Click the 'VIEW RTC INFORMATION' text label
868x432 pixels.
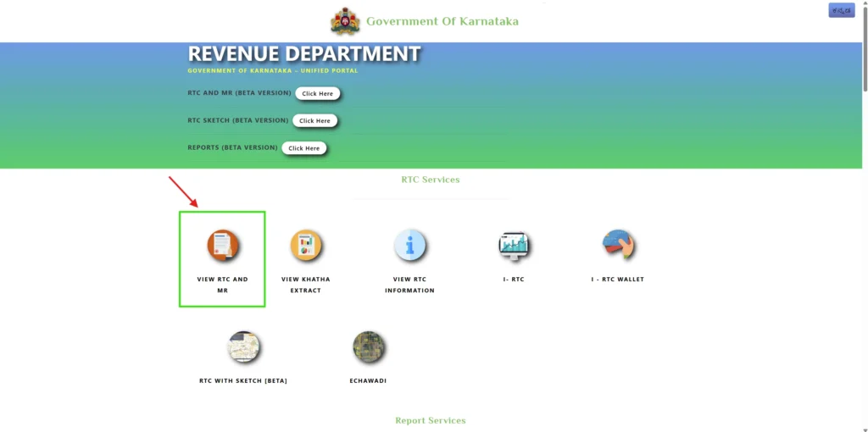(x=409, y=285)
